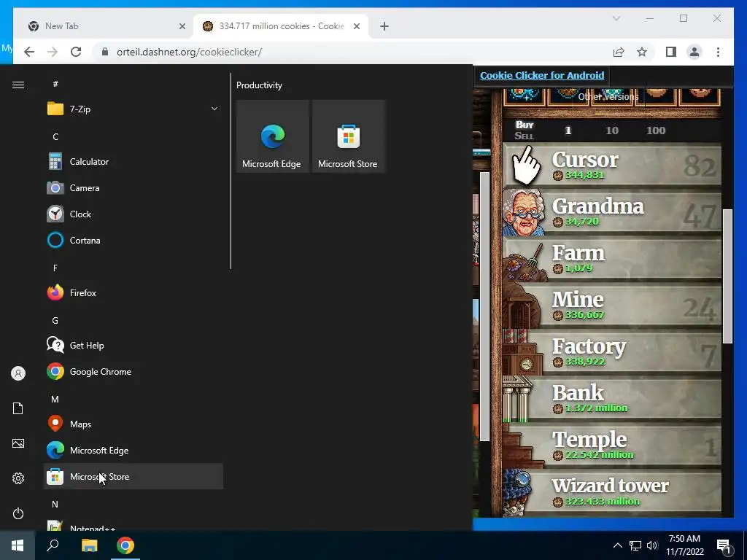The height and width of the screenshot is (560, 747).
Task: Open taskbar Search magnifier
Action: (53, 545)
